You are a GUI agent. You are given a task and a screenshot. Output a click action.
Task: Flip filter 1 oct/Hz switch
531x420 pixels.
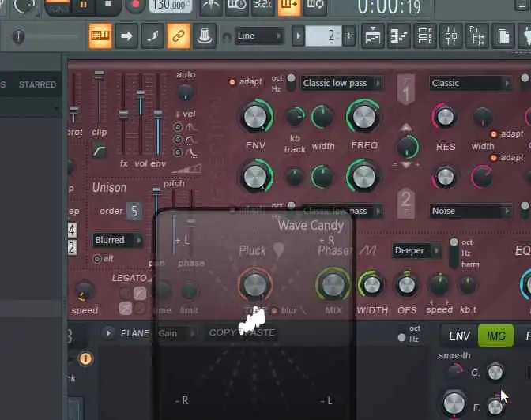click(291, 83)
